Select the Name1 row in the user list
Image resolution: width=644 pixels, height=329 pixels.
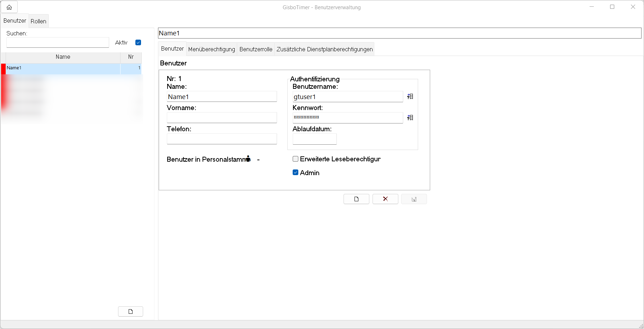tap(63, 68)
